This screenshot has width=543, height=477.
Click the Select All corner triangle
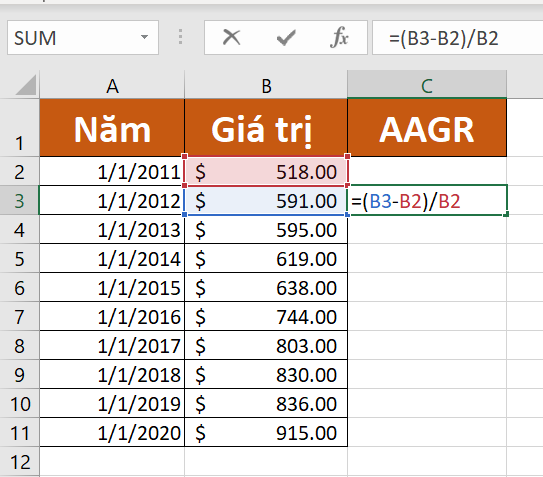tap(26, 85)
